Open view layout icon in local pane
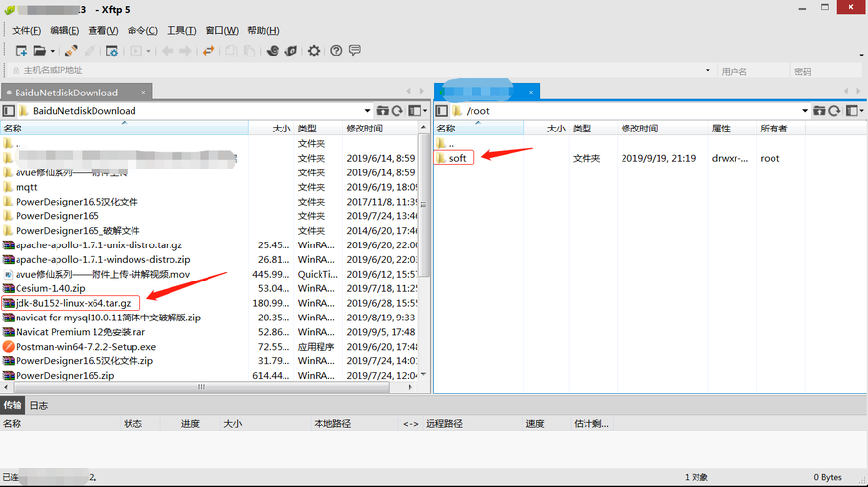The width and height of the screenshot is (868, 487). (x=417, y=111)
